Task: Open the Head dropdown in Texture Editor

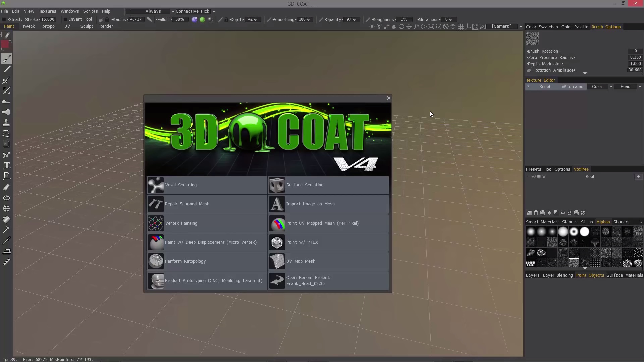Action: click(640, 87)
